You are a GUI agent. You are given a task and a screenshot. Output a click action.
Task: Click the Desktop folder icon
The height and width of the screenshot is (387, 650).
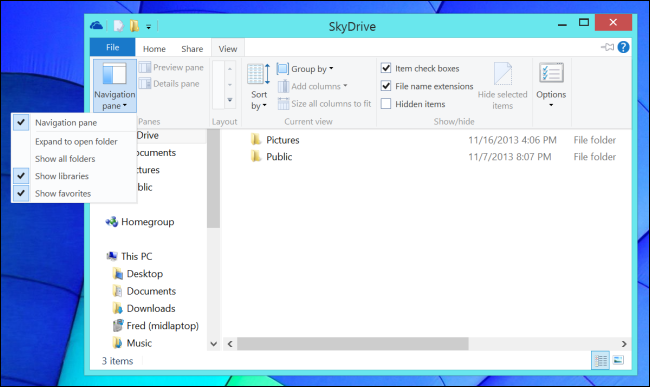pos(118,274)
